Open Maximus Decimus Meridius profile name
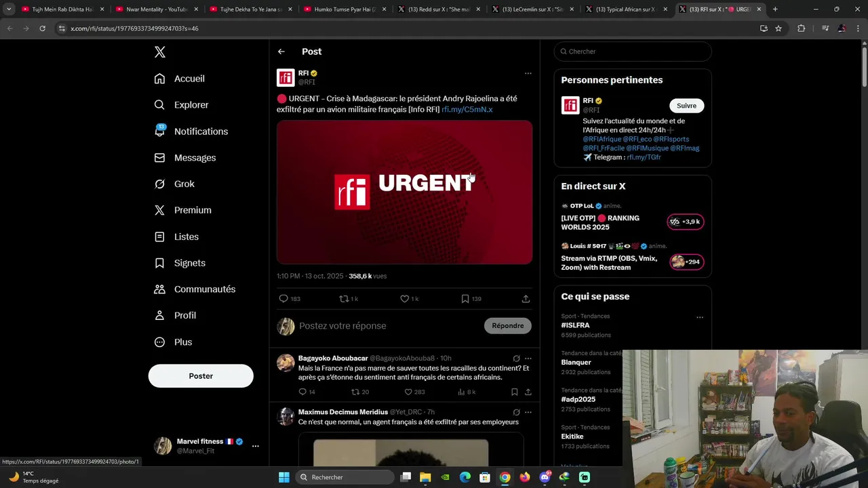Screen dimensions: 868x488 pos(343,412)
